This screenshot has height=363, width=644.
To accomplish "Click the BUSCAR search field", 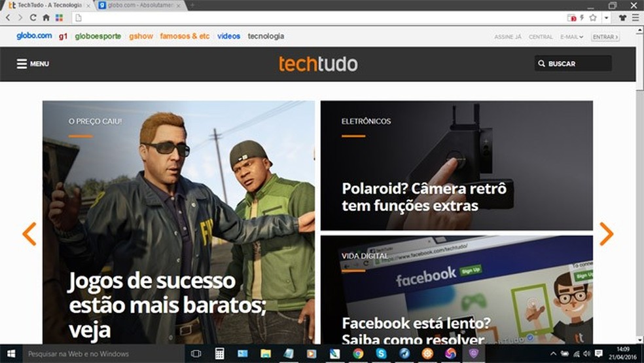I will tap(573, 64).
